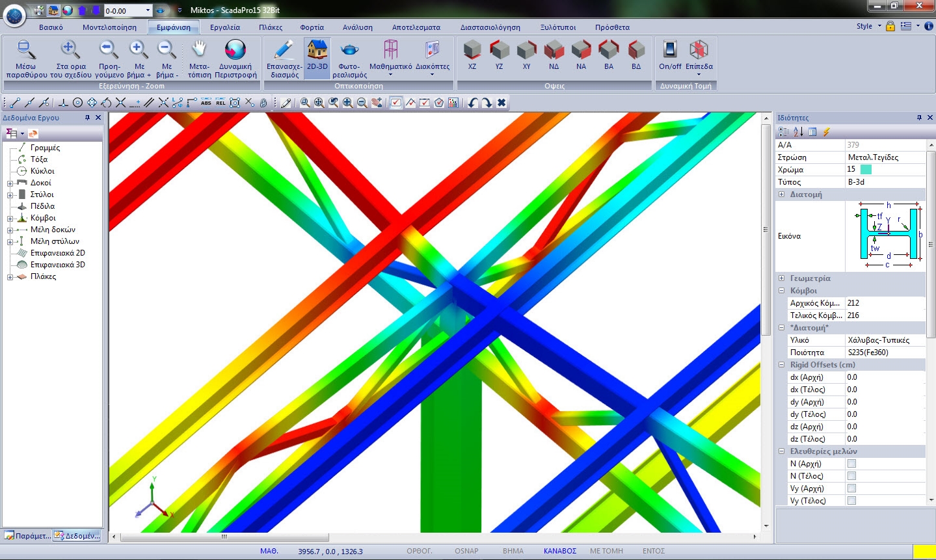Zoom out with Με βήμα - icon
Viewport: 936px width, 560px height.
pos(167,49)
